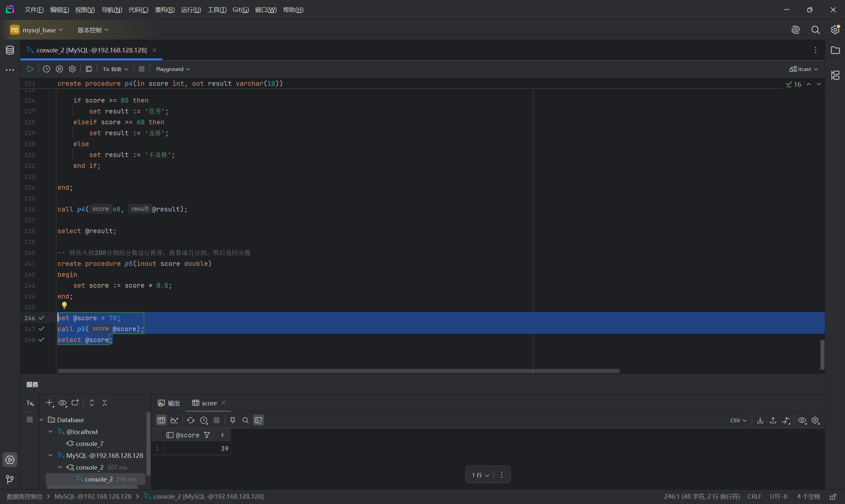Toggle the read-only lock in status bar
The image size is (845, 504).
coord(833,496)
